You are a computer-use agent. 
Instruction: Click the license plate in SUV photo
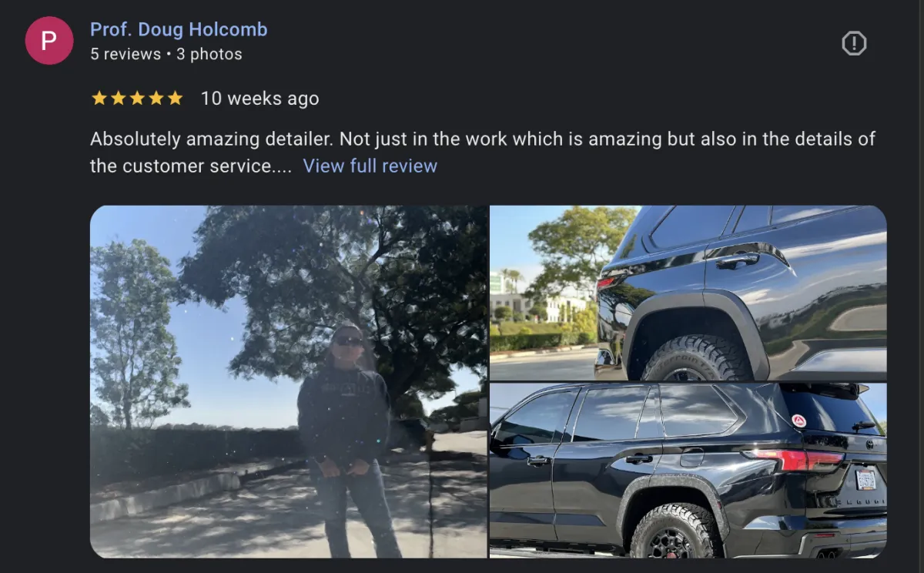tap(865, 478)
